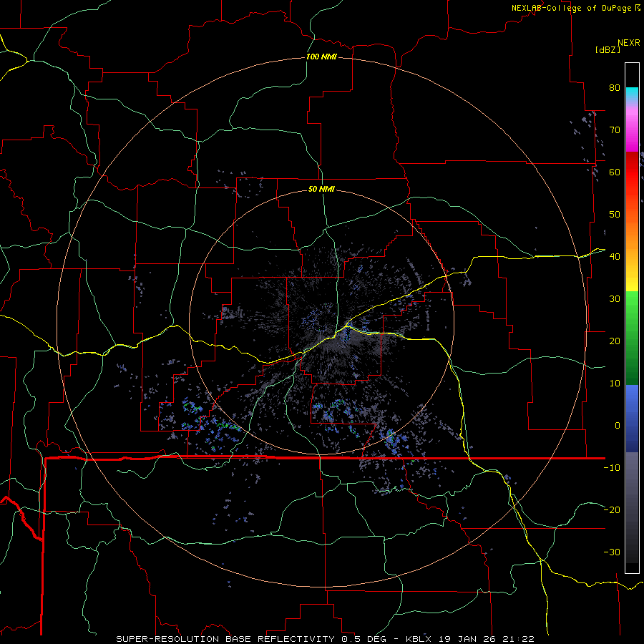The width and height of the screenshot is (644, 644).
Task: Click the "NEXLAB-College of DuPage" credit text
Action: [572, 8]
